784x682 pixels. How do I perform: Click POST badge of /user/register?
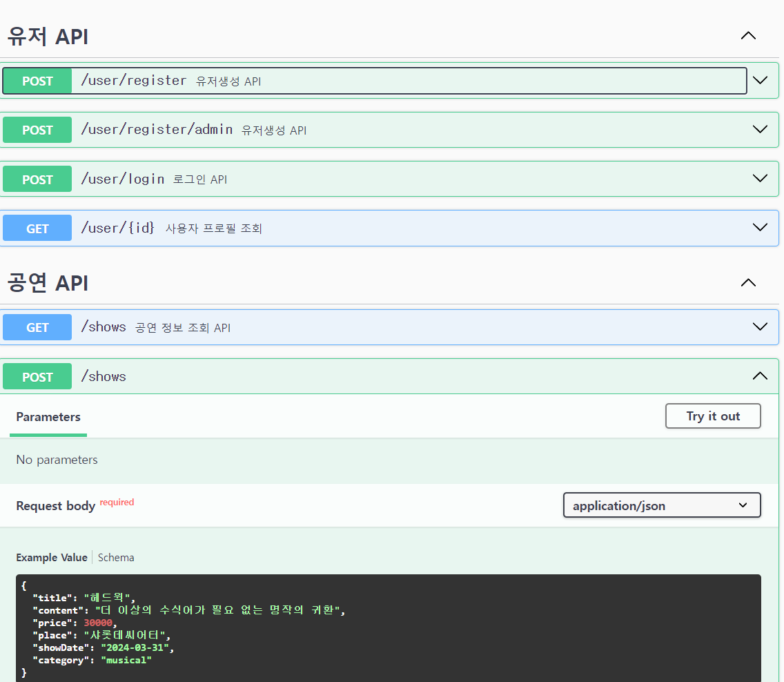point(37,81)
